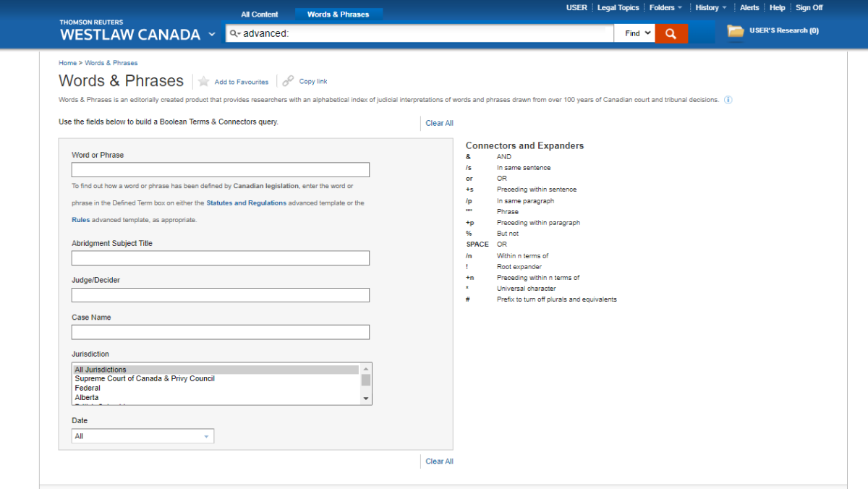Open the Date dropdown set to All
This screenshot has width=868, height=489.
(142, 435)
